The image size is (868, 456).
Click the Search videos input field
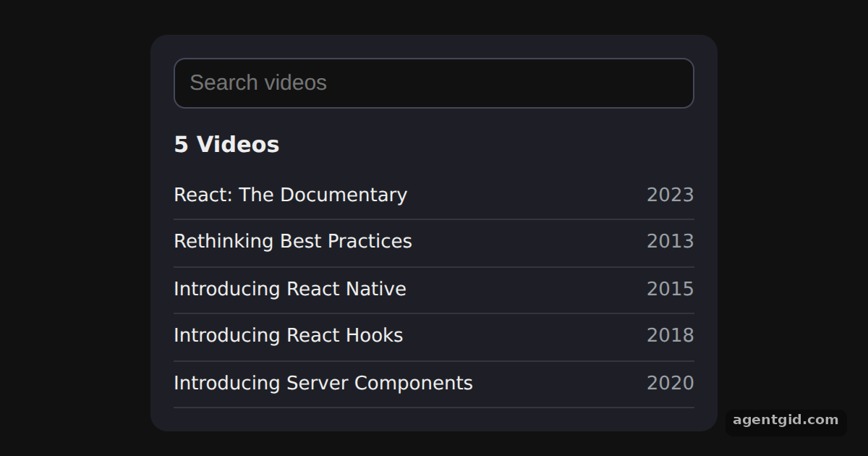click(x=434, y=83)
